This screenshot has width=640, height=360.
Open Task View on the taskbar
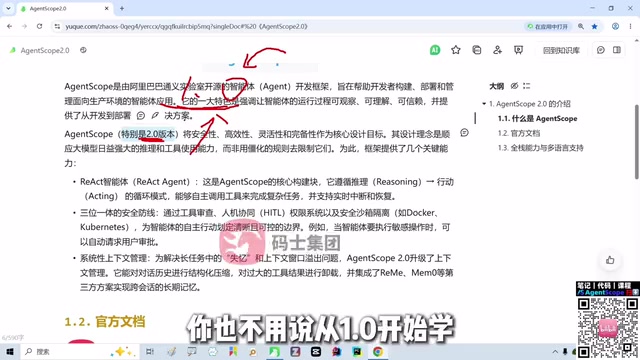coord(150,352)
